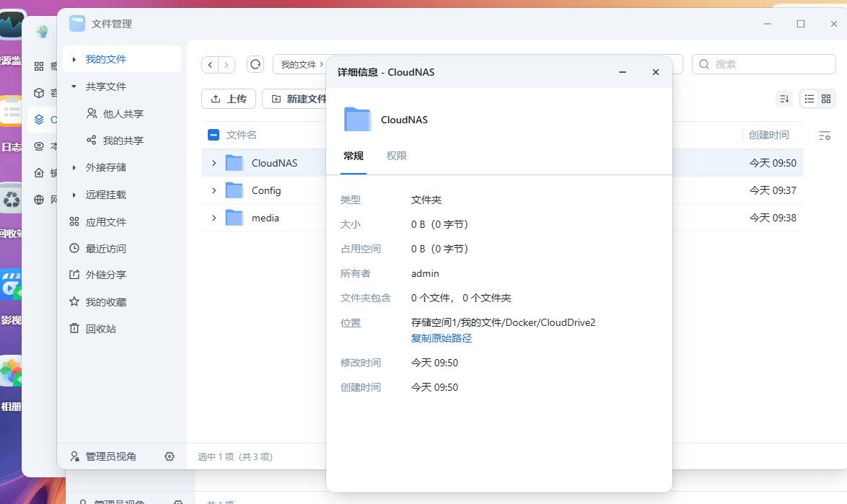
Task: Switch to grid view layout
Action: point(826,99)
